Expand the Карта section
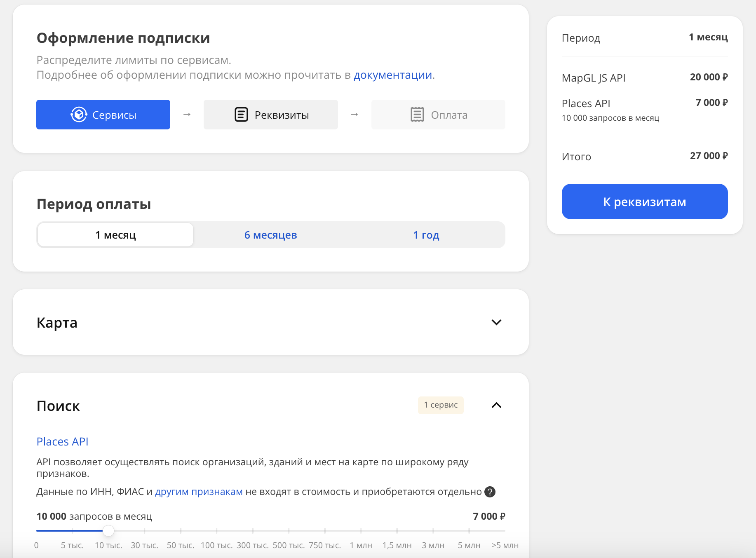The image size is (756, 558). click(496, 322)
